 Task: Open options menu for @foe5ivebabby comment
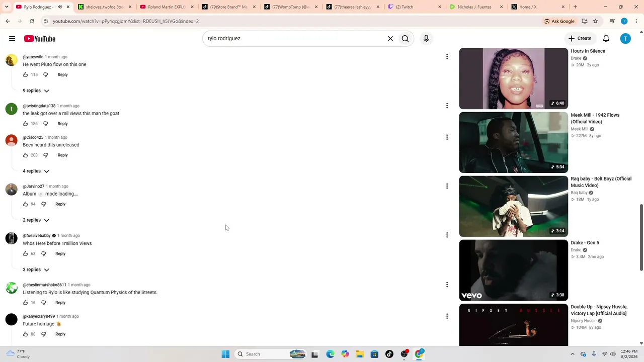(447, 235)
